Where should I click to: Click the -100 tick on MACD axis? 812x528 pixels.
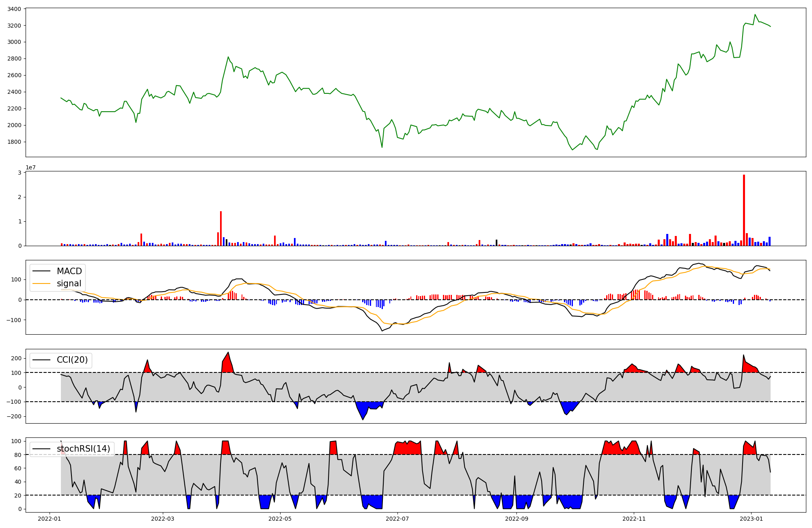[14, 320]
